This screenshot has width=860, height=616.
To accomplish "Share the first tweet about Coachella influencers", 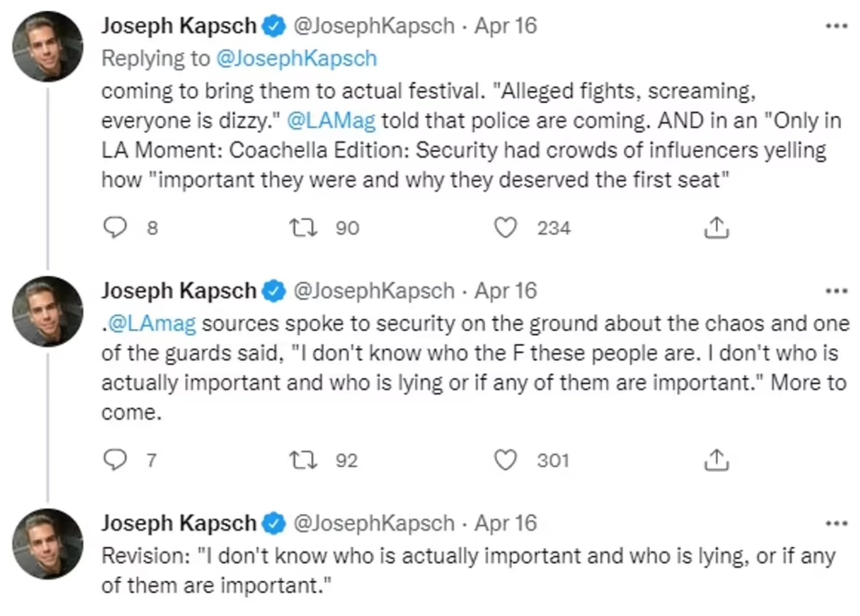I will pos(716,228).
